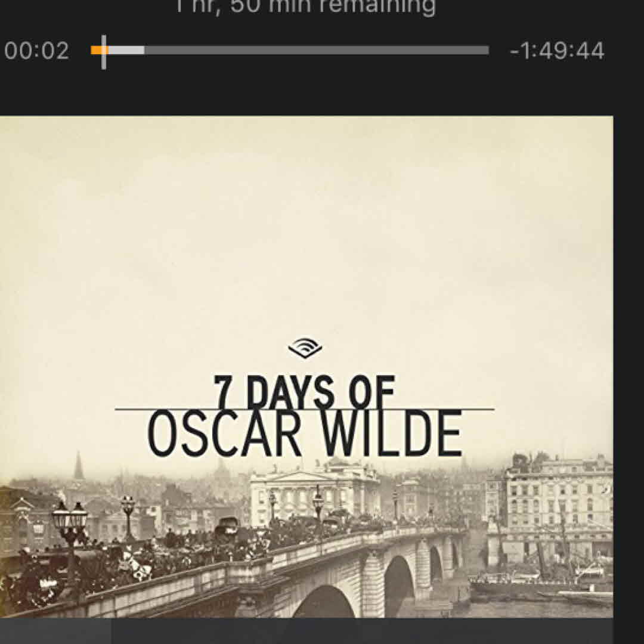Click the boats on the river in cover
644x644 pixels.
pyautogui.click(x=541, y=584)
